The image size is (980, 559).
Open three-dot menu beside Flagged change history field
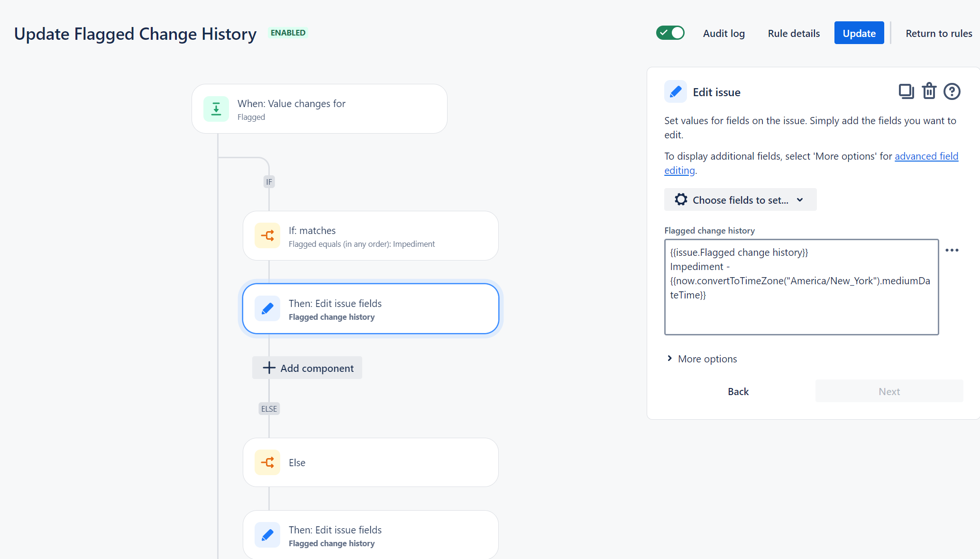[x=952, y=250]
